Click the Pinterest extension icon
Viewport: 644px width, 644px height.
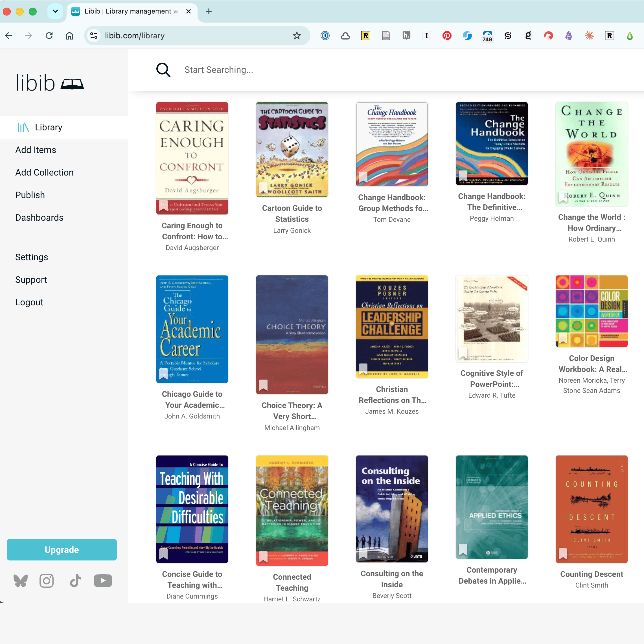tap(447, 36)
